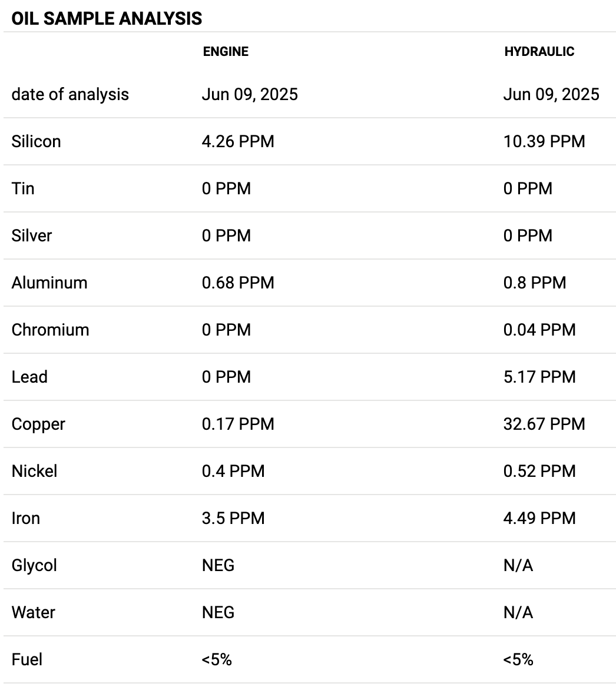Select the Tin row label

[23, 189]
